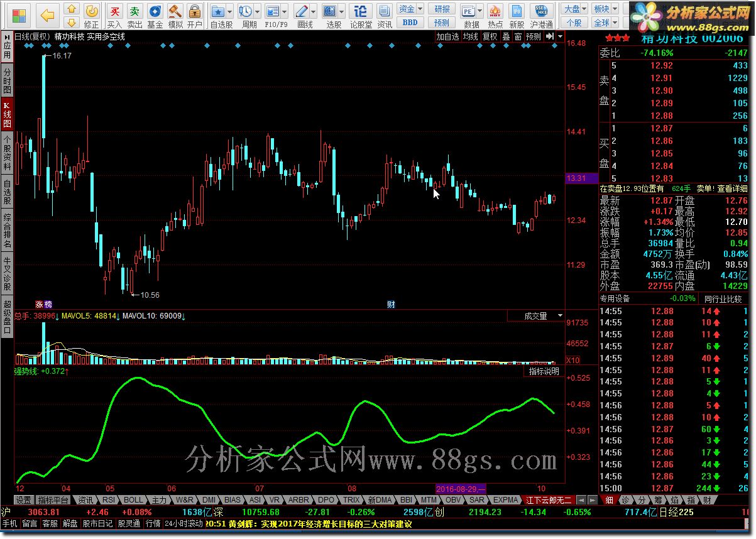Expand the 周期 dropdown arrow
Viewport: 756px width, 539px height.
(258, 11)
